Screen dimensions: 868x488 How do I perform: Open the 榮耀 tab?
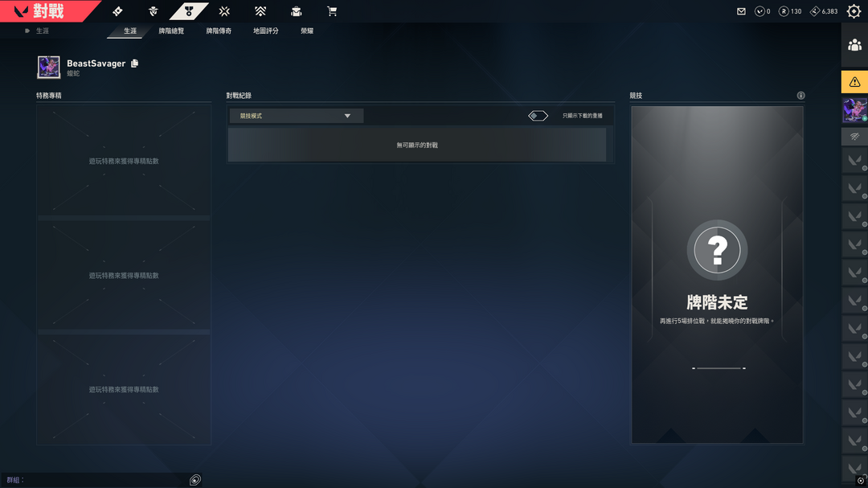(x=307, y=31)
